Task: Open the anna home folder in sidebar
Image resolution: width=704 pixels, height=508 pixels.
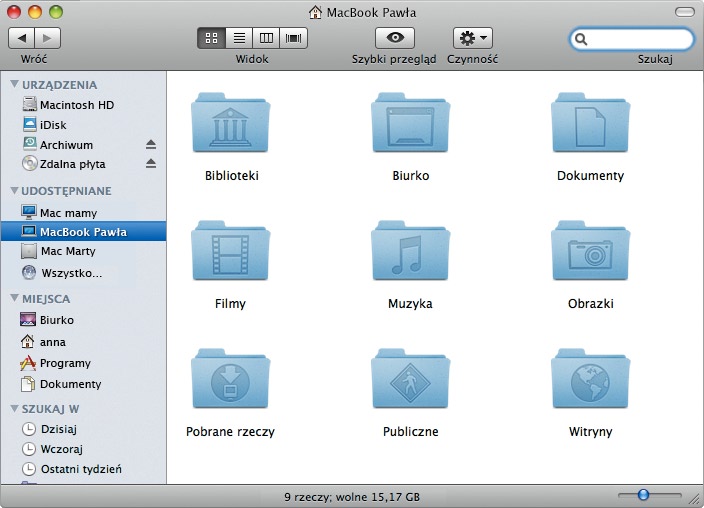Action: click(84, 342)
